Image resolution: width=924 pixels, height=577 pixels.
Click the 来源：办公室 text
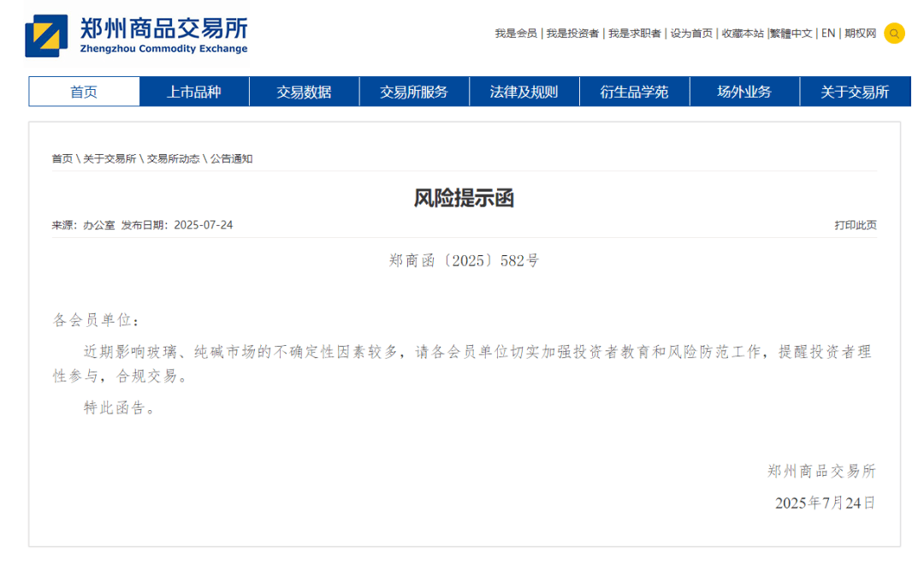pos(84,225)
